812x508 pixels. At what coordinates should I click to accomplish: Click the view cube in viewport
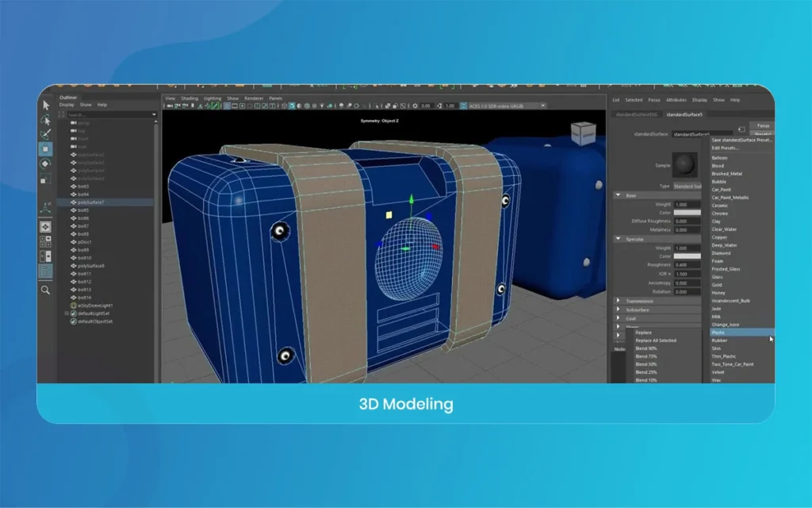coord(583,133)
